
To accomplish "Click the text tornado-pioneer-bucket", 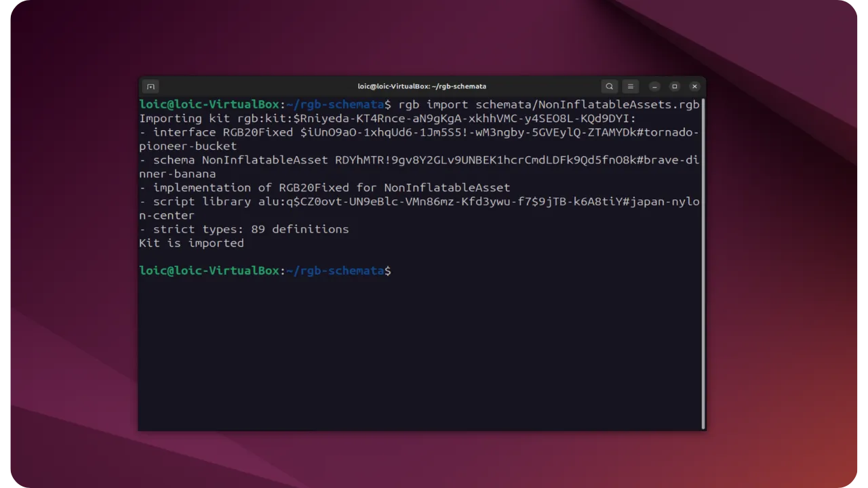I will pos(187,146).
